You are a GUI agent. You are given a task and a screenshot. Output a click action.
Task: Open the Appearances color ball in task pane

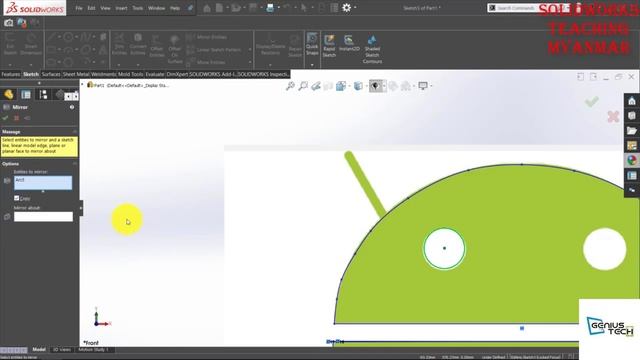pos(631,160)
